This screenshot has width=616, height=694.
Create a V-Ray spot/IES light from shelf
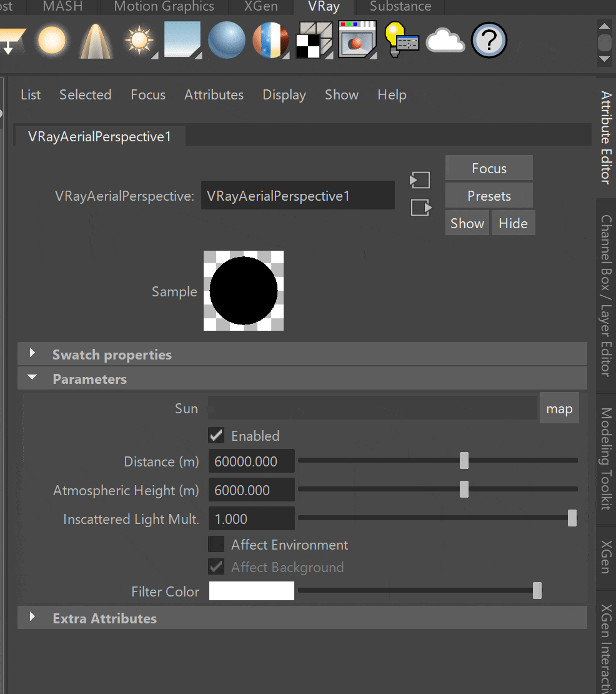[x=96, y=41]
